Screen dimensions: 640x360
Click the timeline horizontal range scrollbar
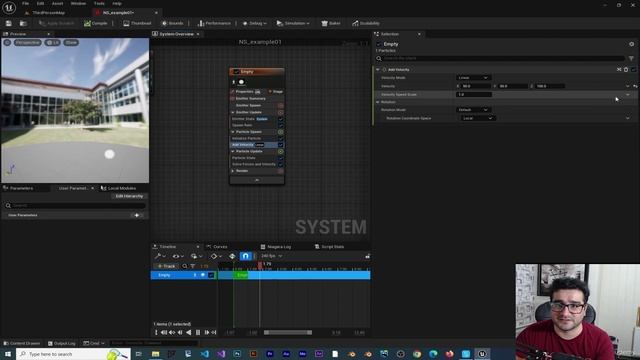[x=288, y=333]
